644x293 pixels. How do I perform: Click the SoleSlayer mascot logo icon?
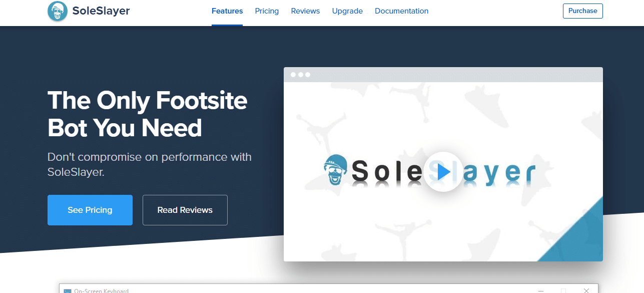pos(58,11)
